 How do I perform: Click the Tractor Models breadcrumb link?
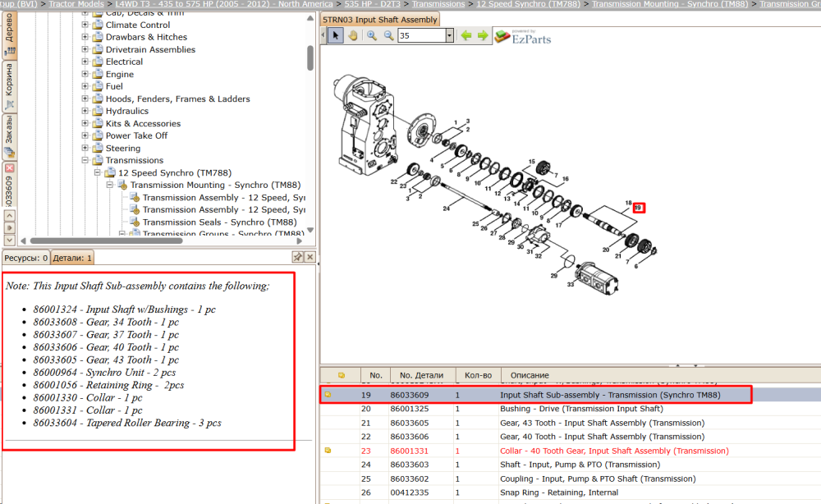coord(76,3)
